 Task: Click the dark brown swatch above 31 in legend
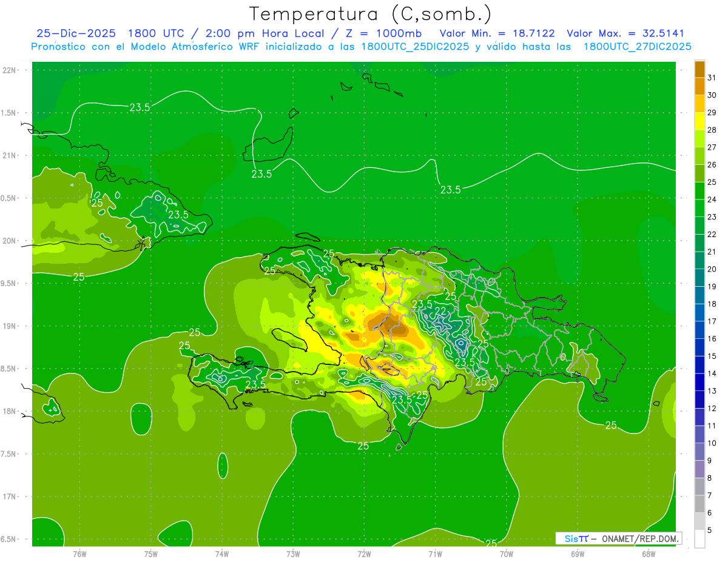699,69
